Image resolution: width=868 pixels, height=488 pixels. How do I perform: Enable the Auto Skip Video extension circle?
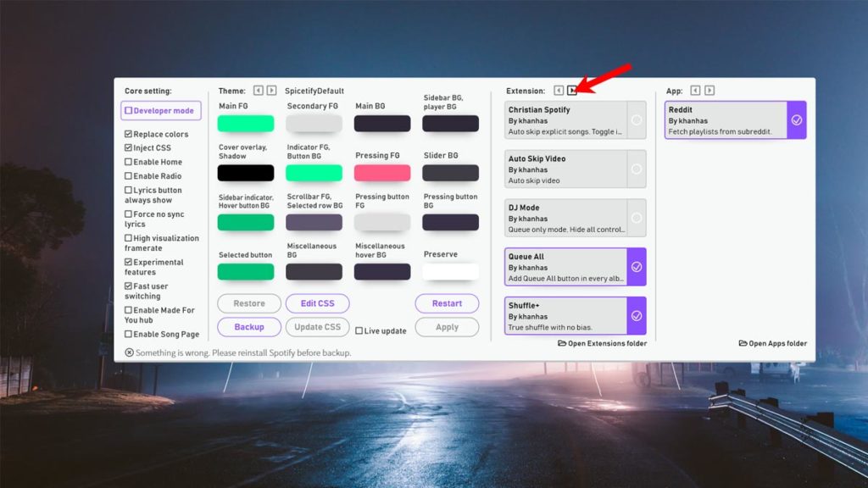pyautogui.click(x=637, y=169)
